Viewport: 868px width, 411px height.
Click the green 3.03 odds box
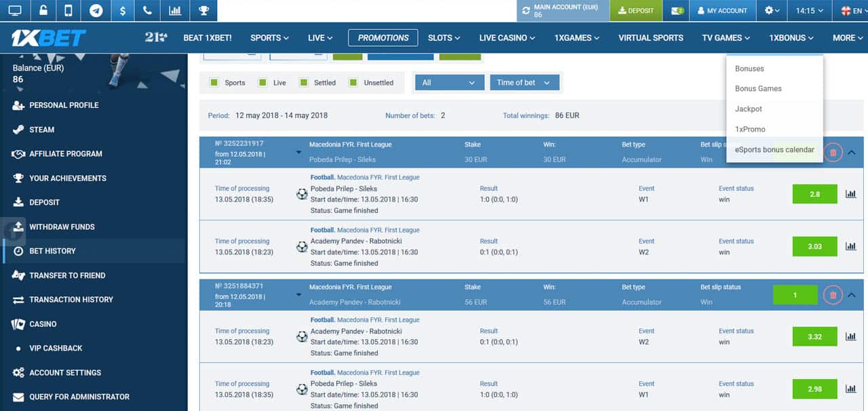pos(814,247)
